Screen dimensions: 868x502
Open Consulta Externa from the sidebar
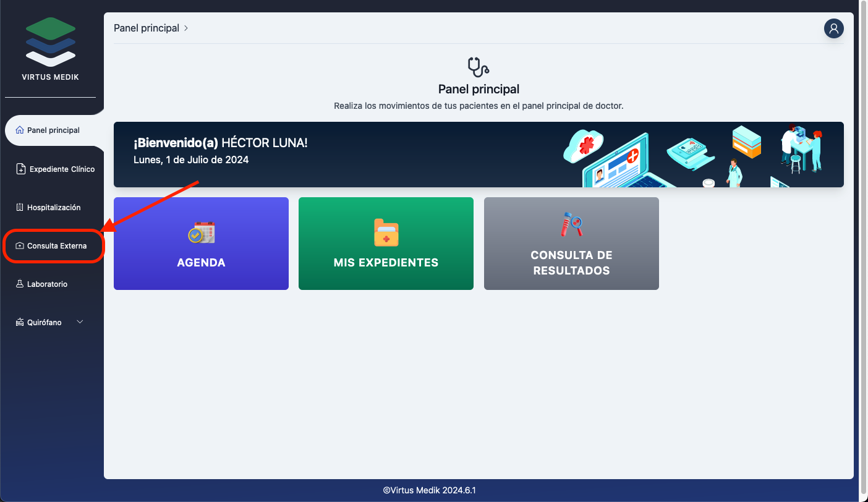56,246
